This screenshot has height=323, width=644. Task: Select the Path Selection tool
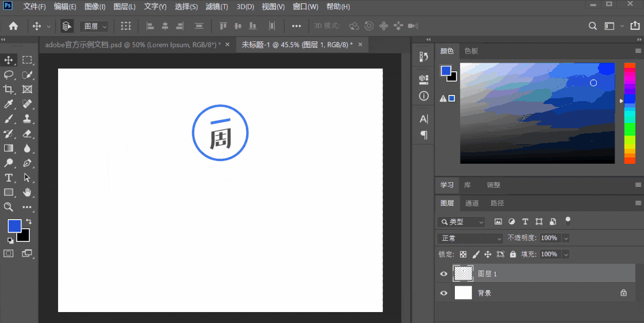click(27, 178)
